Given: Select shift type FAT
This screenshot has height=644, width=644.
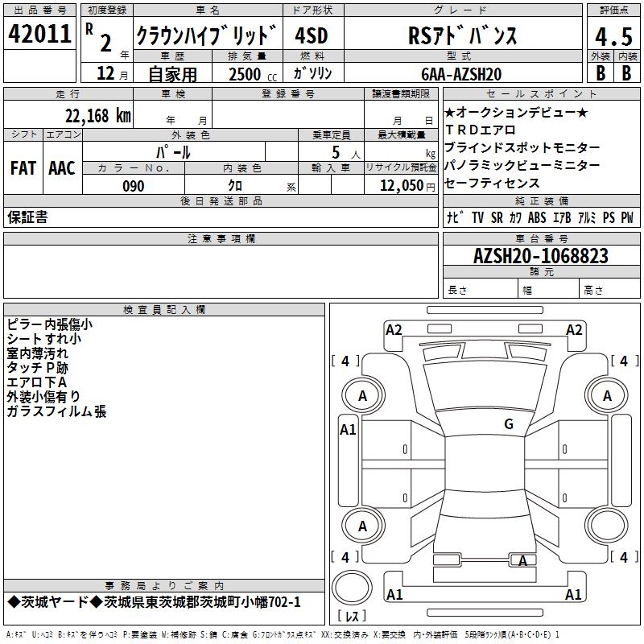Looking at the screenshot, I should tap(23, 168).
